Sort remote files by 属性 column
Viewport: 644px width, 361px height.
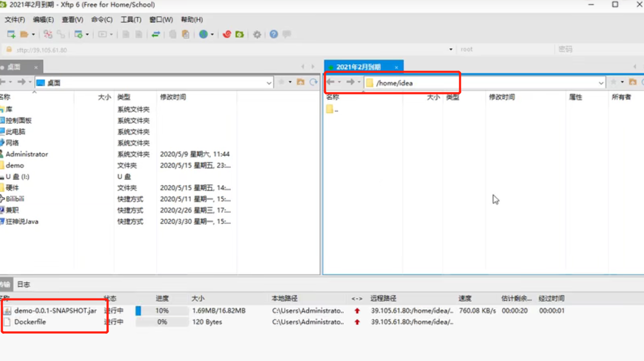coord(576,97)
